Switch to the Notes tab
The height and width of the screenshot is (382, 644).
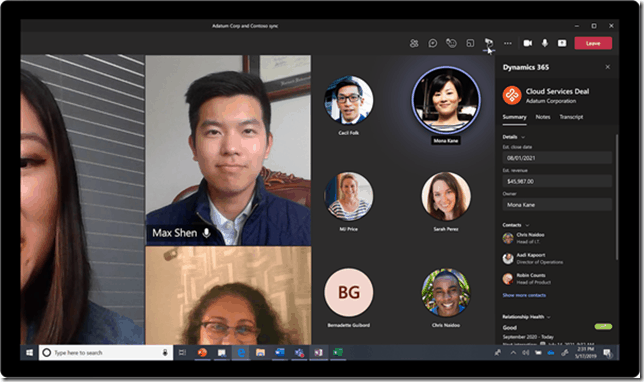point(543,117)
